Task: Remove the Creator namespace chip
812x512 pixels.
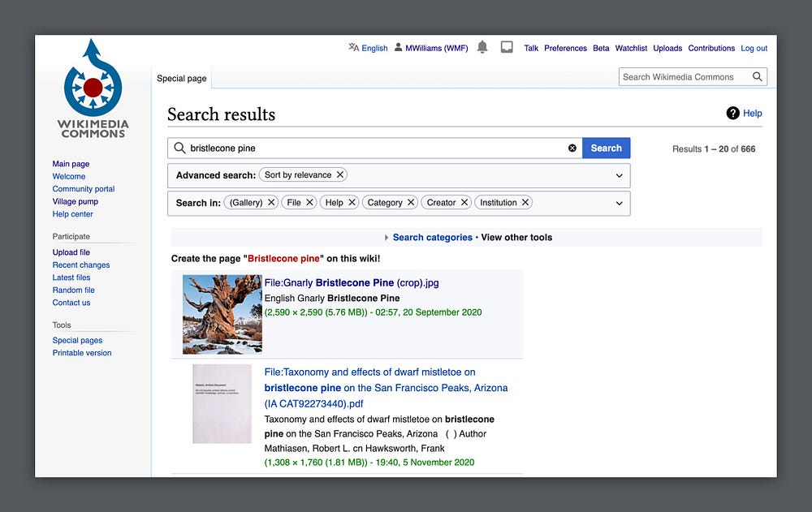Action: pyautogui.click(x=464, y=202)
